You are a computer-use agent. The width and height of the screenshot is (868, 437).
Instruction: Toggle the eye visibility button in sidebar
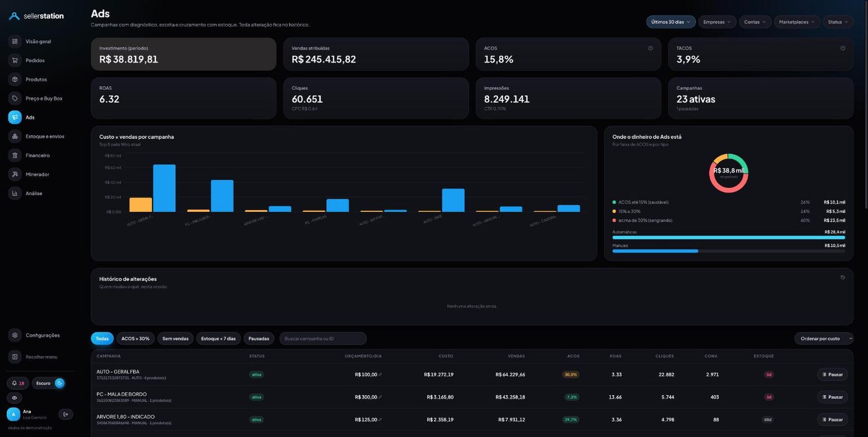tap(15, 398)
